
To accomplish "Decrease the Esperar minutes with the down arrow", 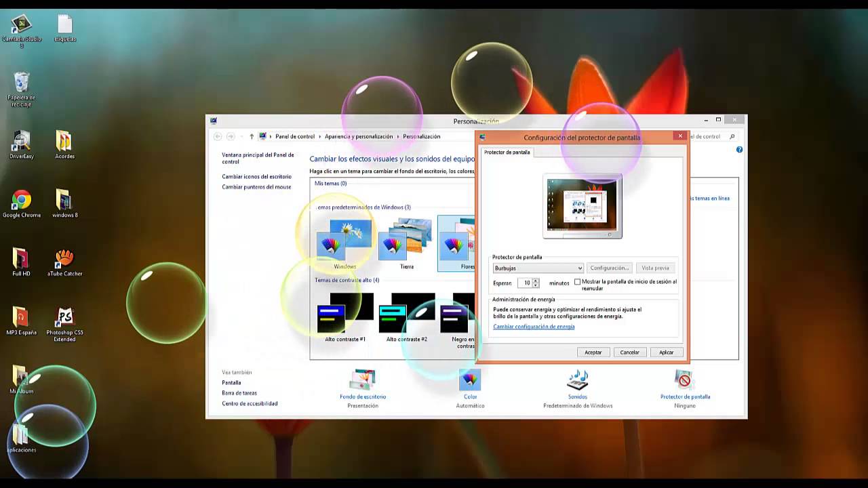I will tap(536, 285).
